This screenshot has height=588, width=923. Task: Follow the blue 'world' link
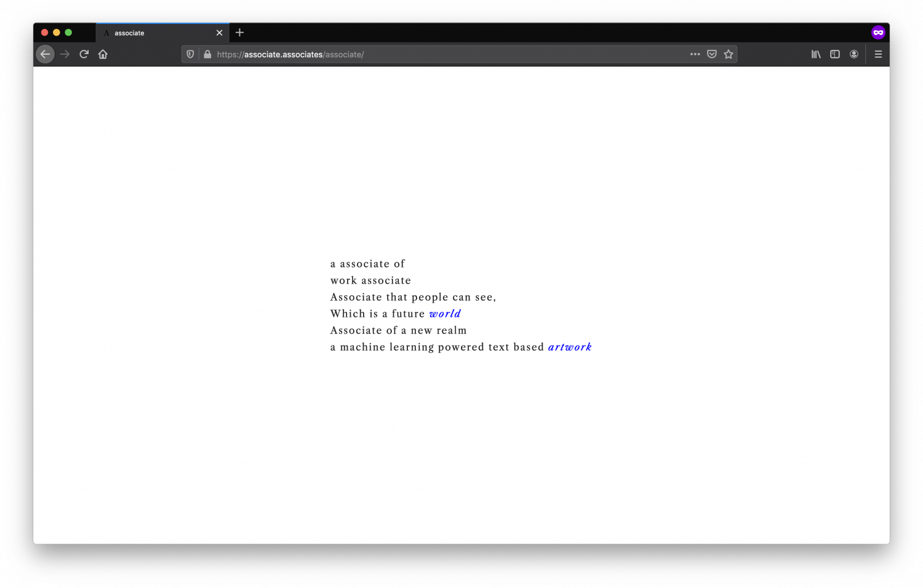coord(445,314)
